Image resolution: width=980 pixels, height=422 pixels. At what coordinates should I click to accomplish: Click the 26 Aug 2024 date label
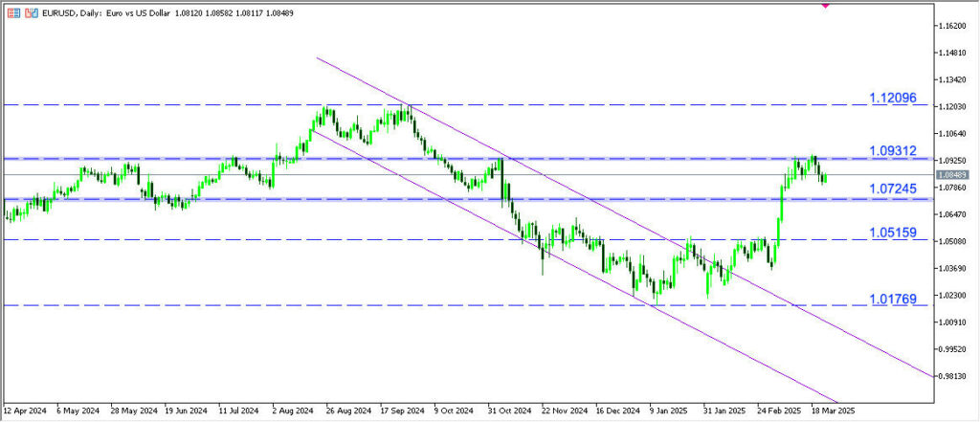coord(349,409)
